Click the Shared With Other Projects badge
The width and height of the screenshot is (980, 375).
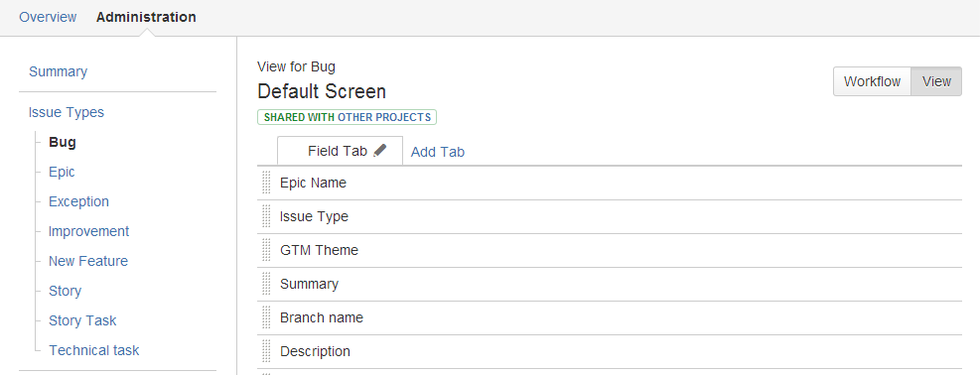[x=347, y=117]
